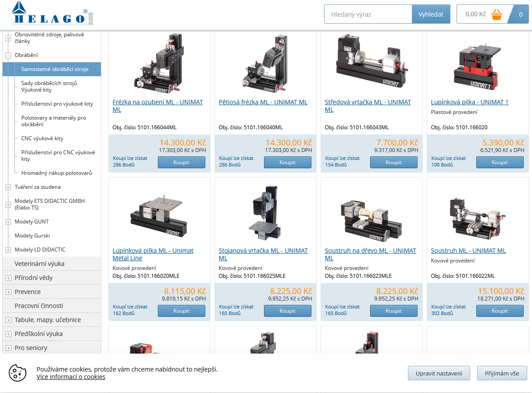Expand Tabule, mapy, učebnice section
The image size is (532, 393).
click(8, 320)
